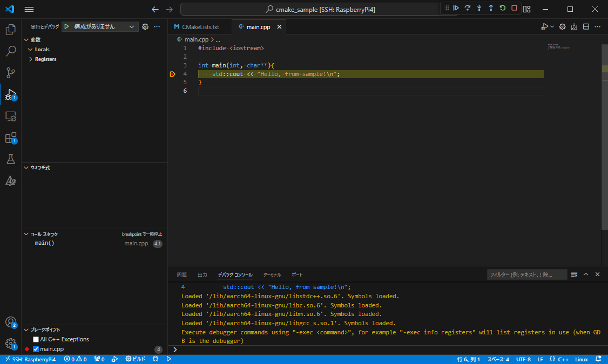Image resolution: width=608 pixels, height=364 pixels.
Task: Restart the debug session with the green icon
Action: click(503, 8)
